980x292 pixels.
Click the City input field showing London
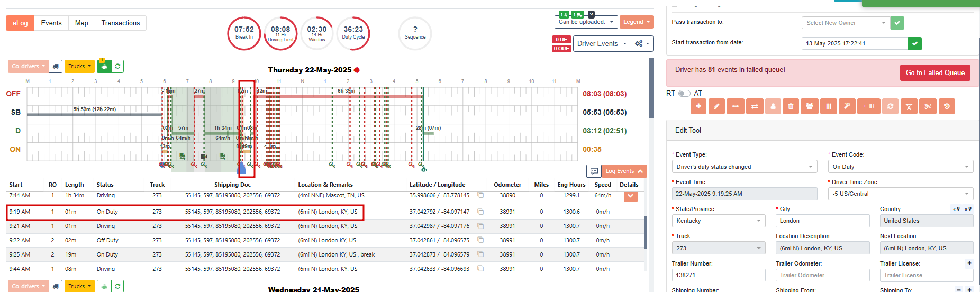click(823, 221)
